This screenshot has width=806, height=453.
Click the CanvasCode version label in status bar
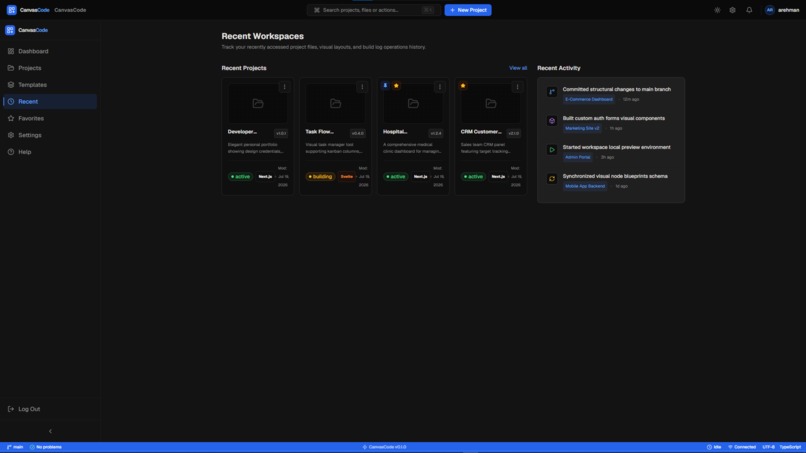[384, 447]
